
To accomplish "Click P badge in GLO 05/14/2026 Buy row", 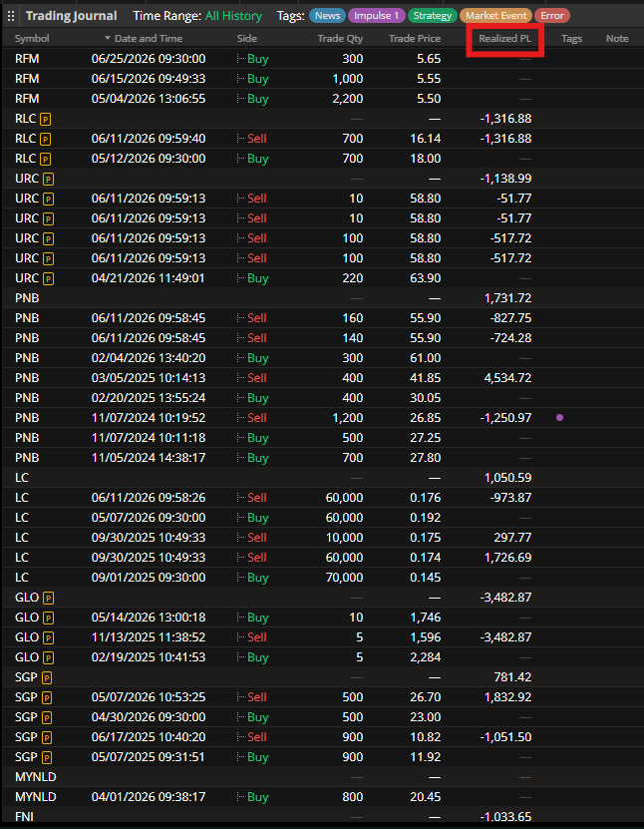I will (x=48, y=619).
